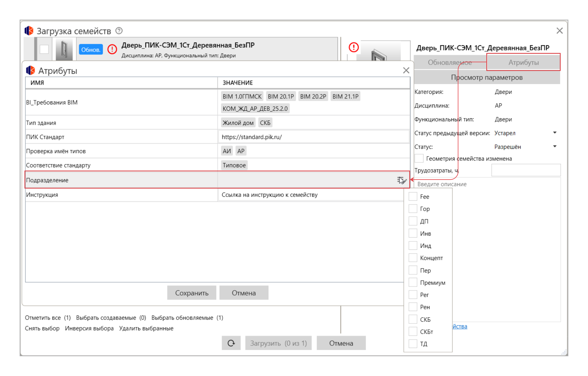Expand Статус предыдущей версии dropdown
This screenshot has width=588, height=376.
point(555,133)
